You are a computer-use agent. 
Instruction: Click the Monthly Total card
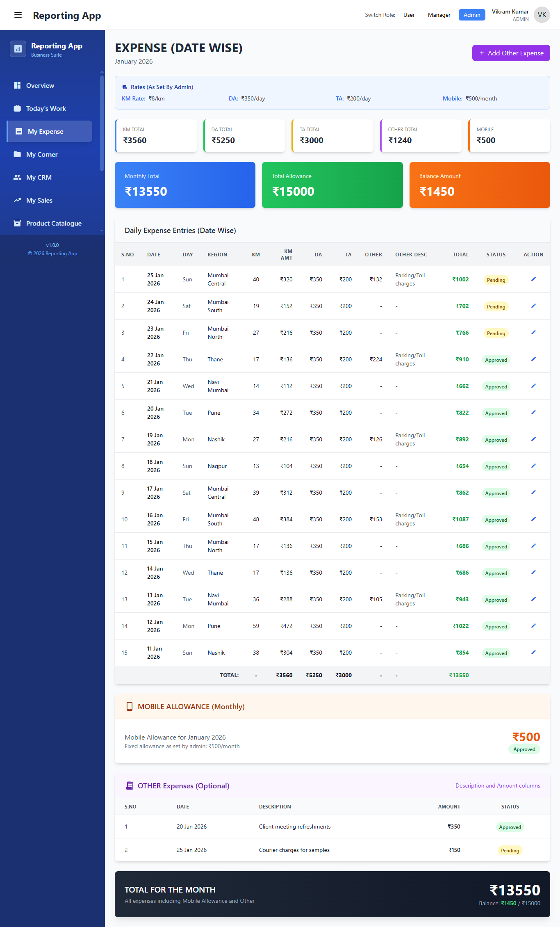(x=185, y=185)
